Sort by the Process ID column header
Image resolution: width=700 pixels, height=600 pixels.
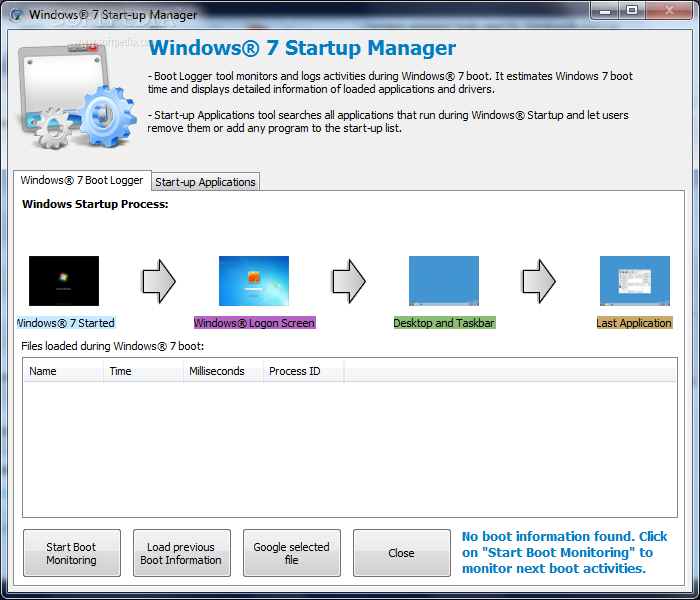(x=304, y=371)
